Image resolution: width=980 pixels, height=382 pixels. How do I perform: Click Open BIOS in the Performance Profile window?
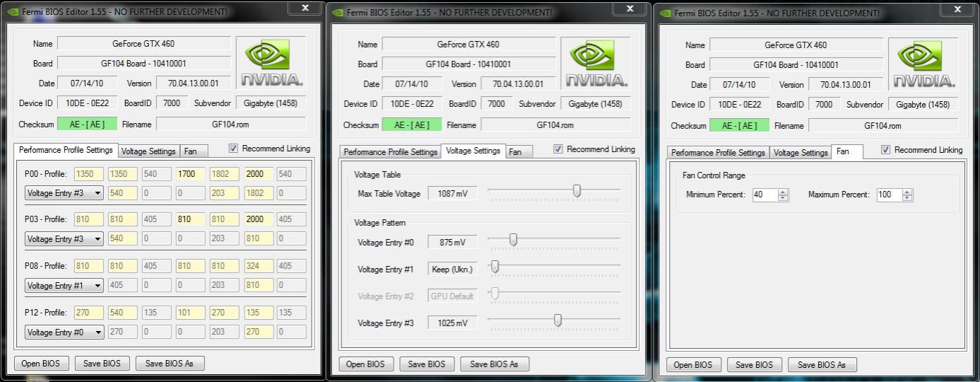42,364
